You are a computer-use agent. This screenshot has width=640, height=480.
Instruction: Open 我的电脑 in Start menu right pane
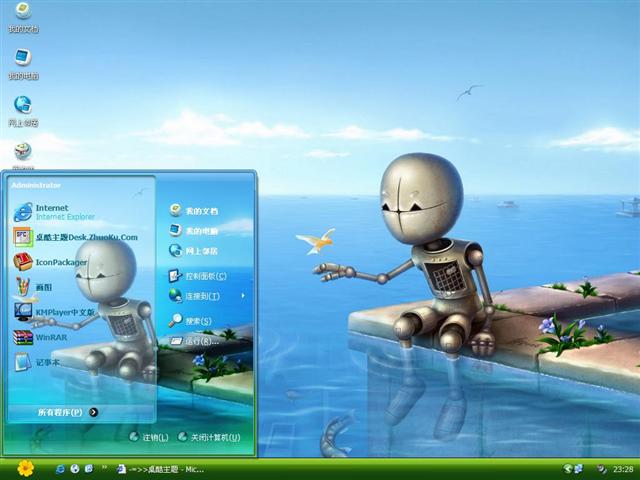pyautogui.click(x=193, y=231)
